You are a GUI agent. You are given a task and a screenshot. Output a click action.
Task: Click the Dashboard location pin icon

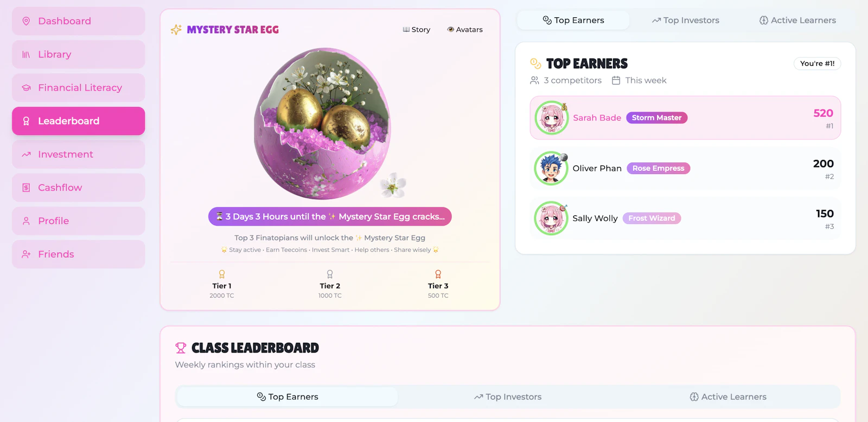(26, 21)
